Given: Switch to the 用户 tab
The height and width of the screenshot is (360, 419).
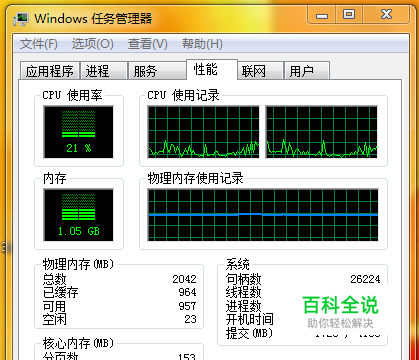Looking at the screenshot, I should click(307, 71).
